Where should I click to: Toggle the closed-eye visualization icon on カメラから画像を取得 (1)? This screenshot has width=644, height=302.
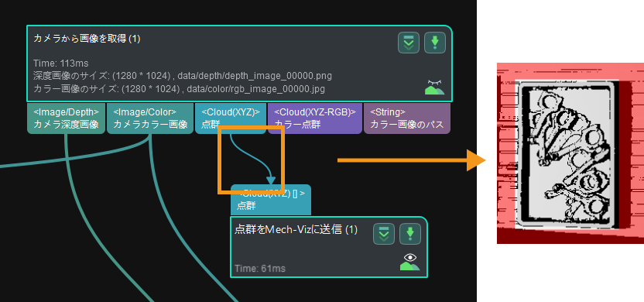point(434,87)
